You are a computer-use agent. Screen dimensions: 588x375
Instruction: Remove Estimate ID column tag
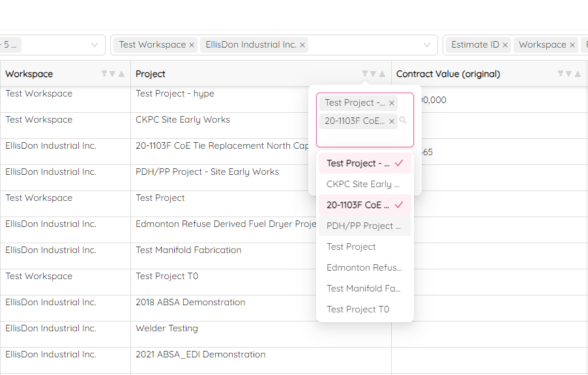point(505,45)
